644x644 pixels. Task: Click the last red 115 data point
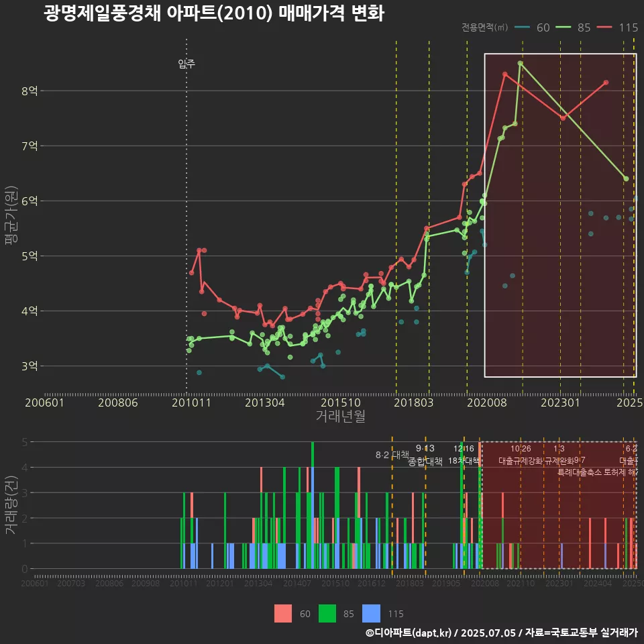pyautogui.click(x=606, y=83)
